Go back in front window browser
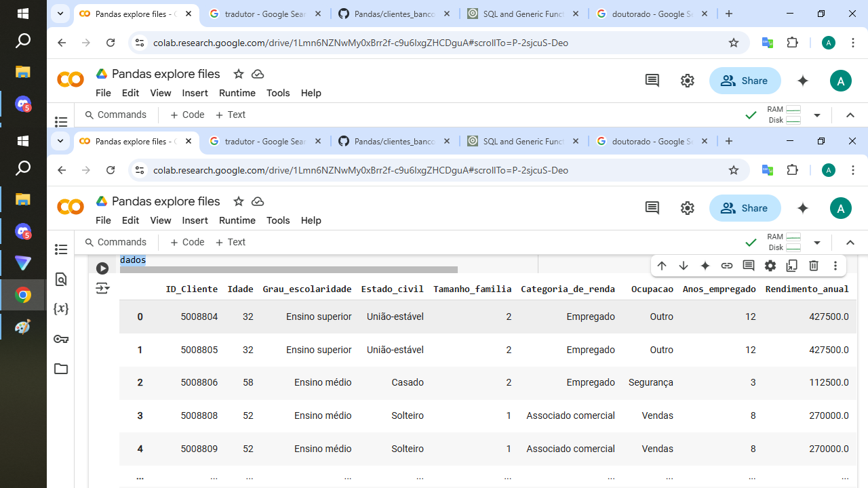This screenshot has width=868, height=488. pos(62,170)
